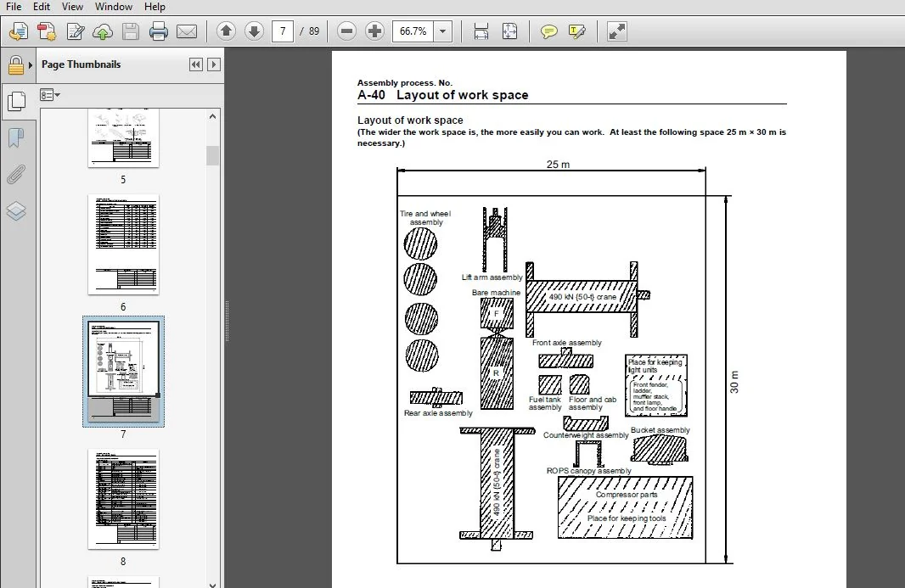Click the 'A-40 Layout of work space' heading

(x=442, y=95)
